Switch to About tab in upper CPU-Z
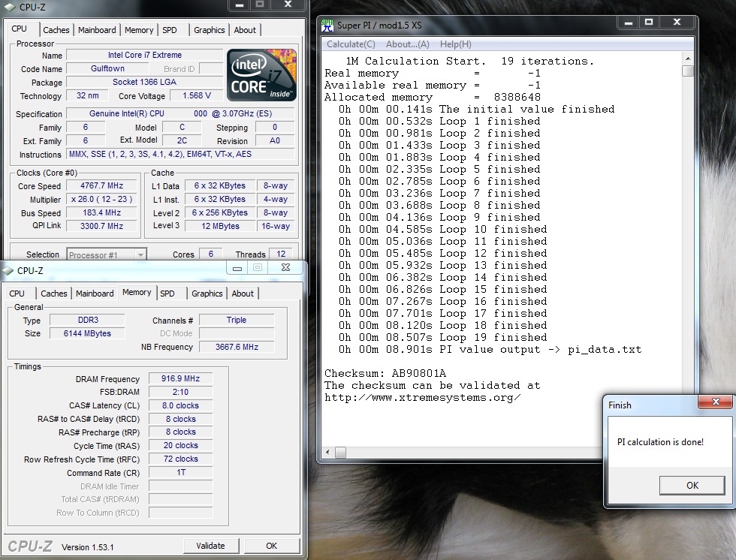This screenshot has width=736, height=560. (245, 30)
